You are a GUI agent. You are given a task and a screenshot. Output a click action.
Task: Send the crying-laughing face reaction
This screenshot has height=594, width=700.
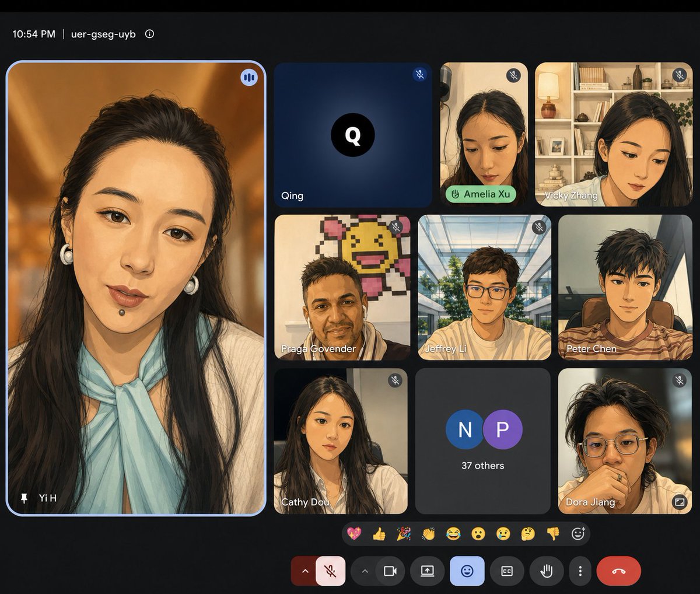click(453, 533)
